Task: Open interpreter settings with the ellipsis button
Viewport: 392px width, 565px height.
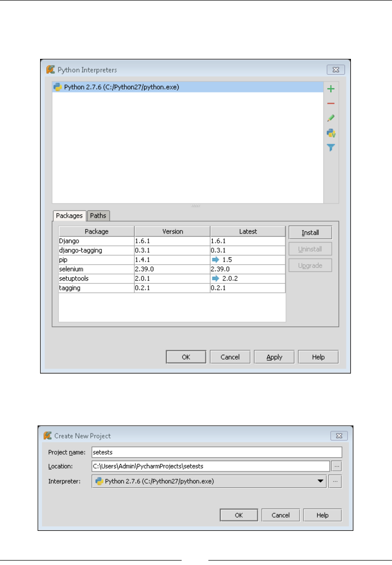Action: coord(335,481)
